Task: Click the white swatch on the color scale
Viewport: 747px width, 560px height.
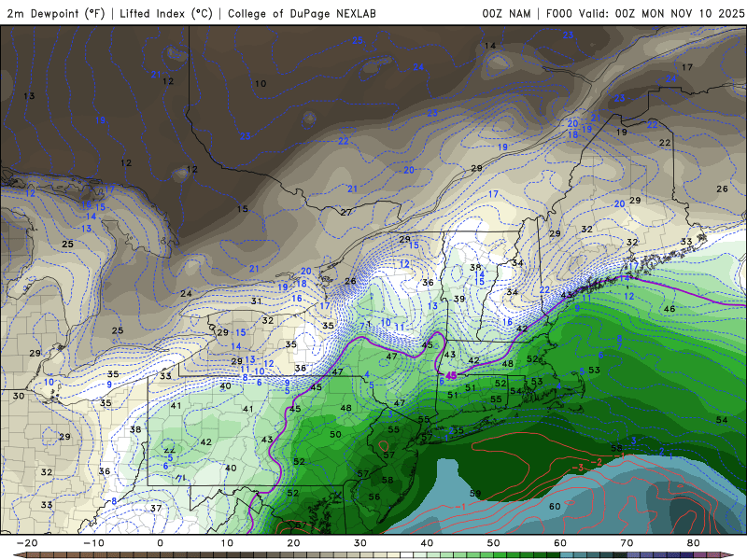Action: tap(406, 555)
